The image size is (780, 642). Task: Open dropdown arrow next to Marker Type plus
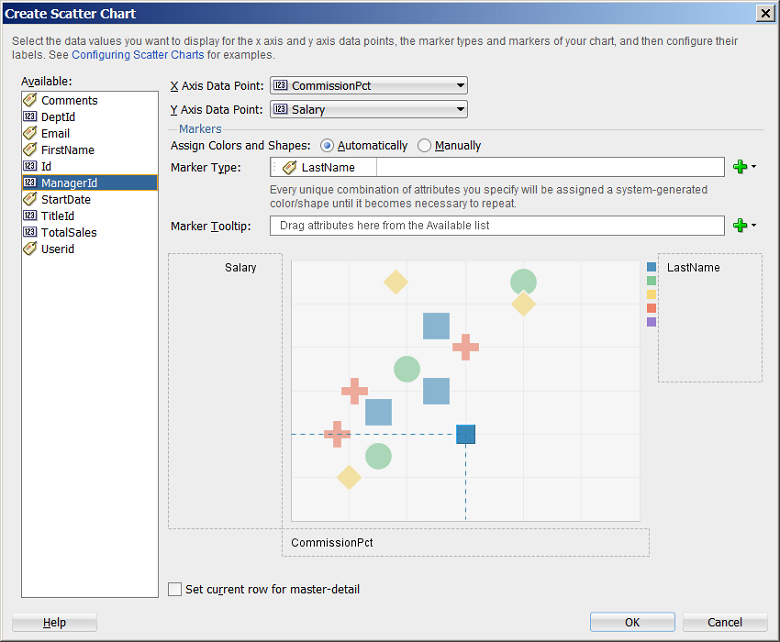[754, 167]
